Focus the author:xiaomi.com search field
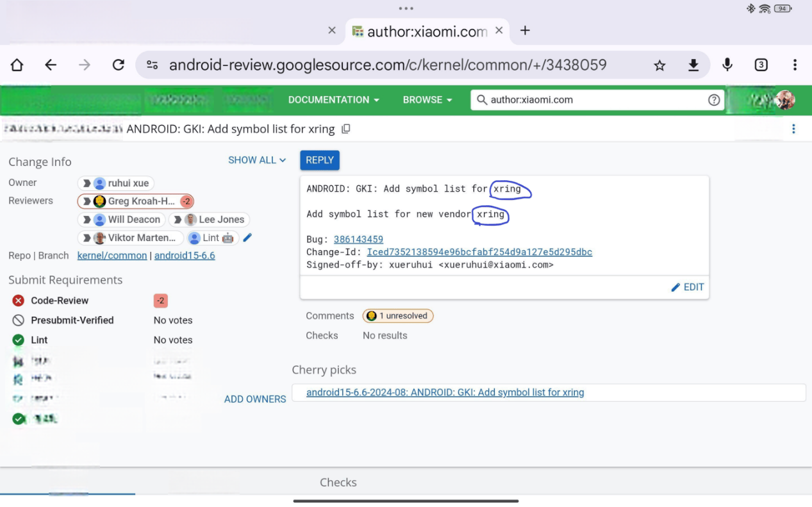 pyautogui.click(x=597, y=100)
